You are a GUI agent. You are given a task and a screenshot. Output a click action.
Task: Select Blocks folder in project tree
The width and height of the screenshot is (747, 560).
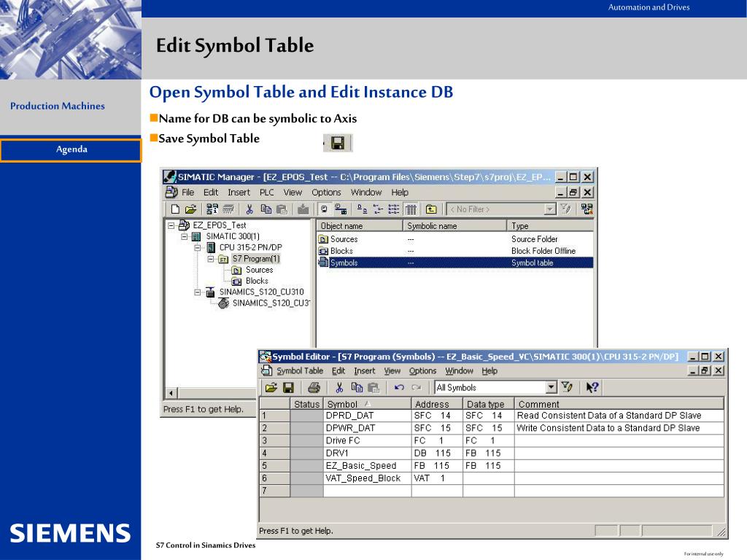(x=257, y=281)
